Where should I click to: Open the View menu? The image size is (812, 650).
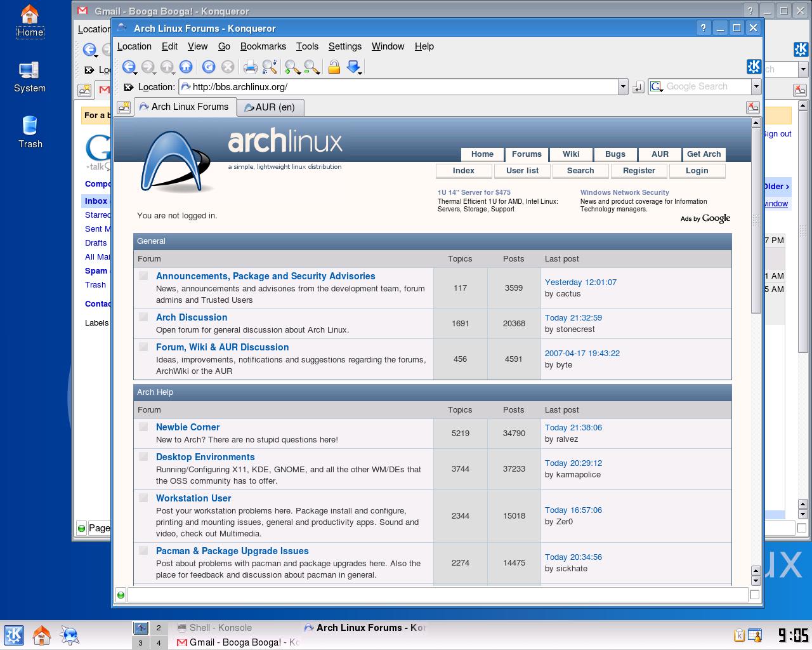[x=197, y=46]
